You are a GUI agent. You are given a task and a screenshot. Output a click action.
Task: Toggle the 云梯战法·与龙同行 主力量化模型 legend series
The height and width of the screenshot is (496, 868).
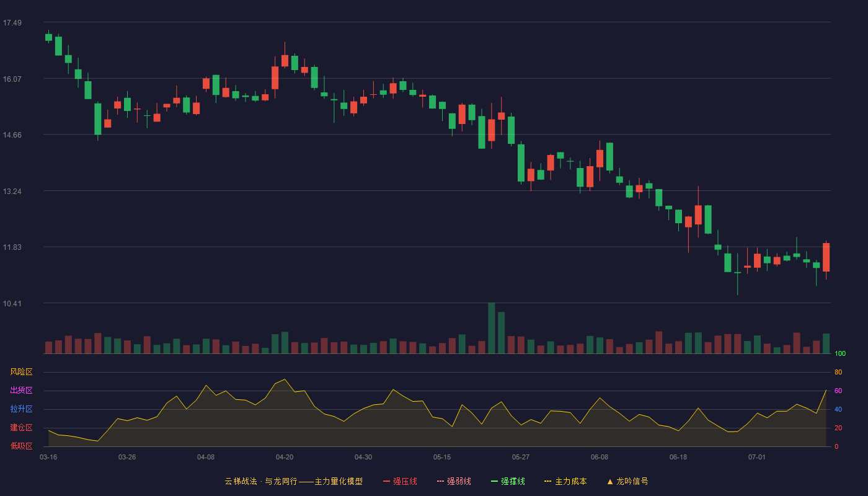293,481
